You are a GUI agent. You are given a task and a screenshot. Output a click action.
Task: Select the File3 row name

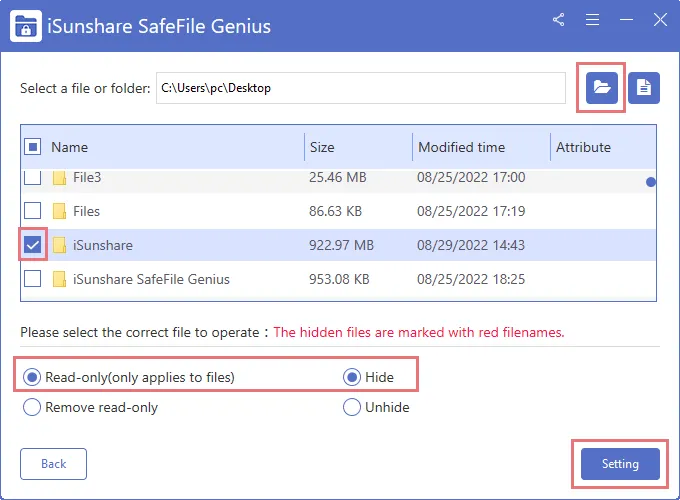[x=87, y=177]
